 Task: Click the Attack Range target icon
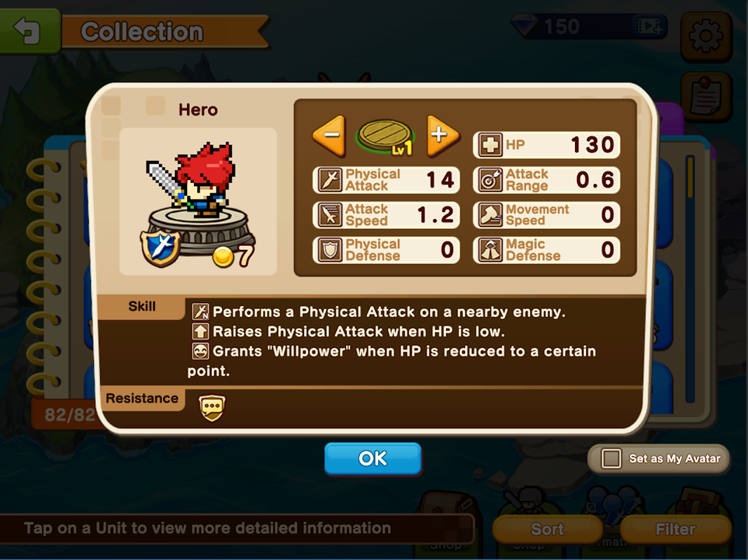click(x=490, y=180)
